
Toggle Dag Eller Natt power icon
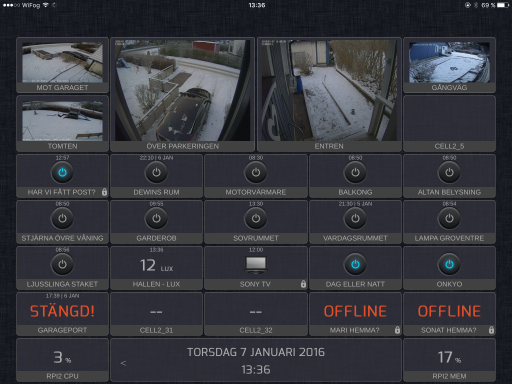(355, 265)
